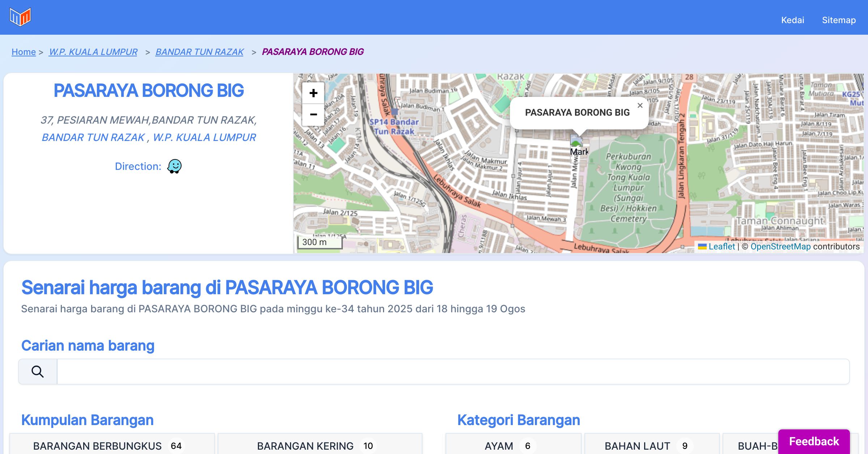Zoom in on the map

(x=313, y=93)
